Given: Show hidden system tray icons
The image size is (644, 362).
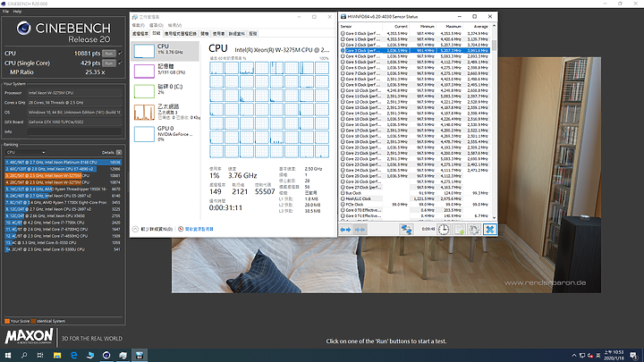Looking at the screenshot, I should (574, 356).
